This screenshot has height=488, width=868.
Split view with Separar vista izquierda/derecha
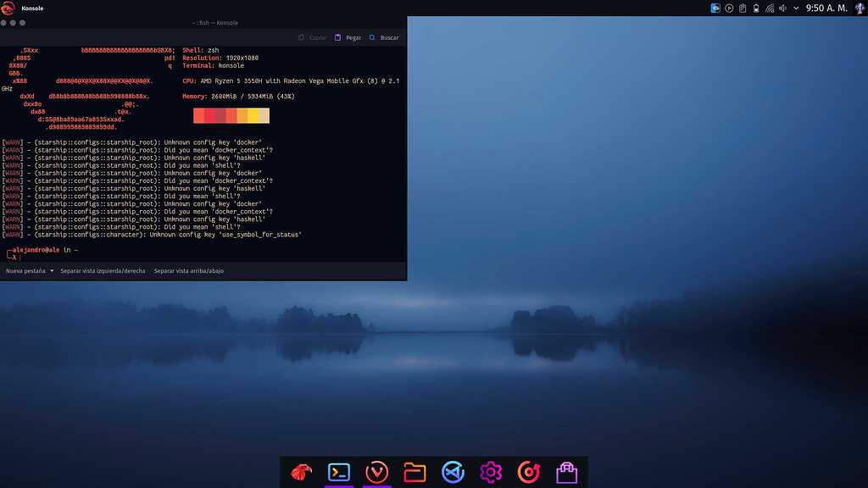point(102,270)
